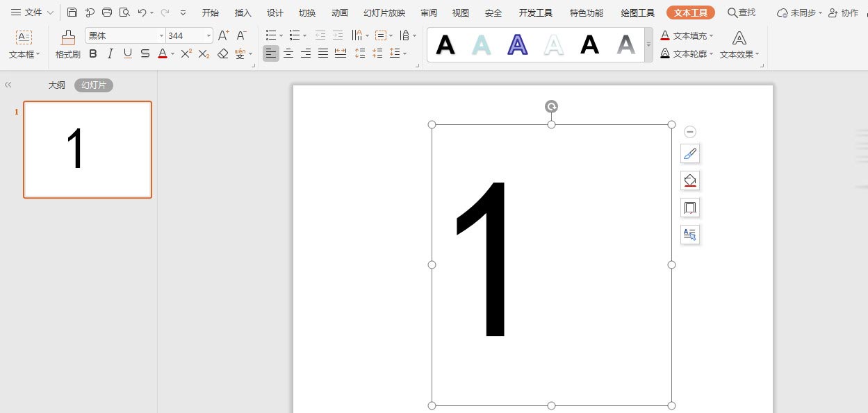Click the increase font size icon

tap(223, 35)
